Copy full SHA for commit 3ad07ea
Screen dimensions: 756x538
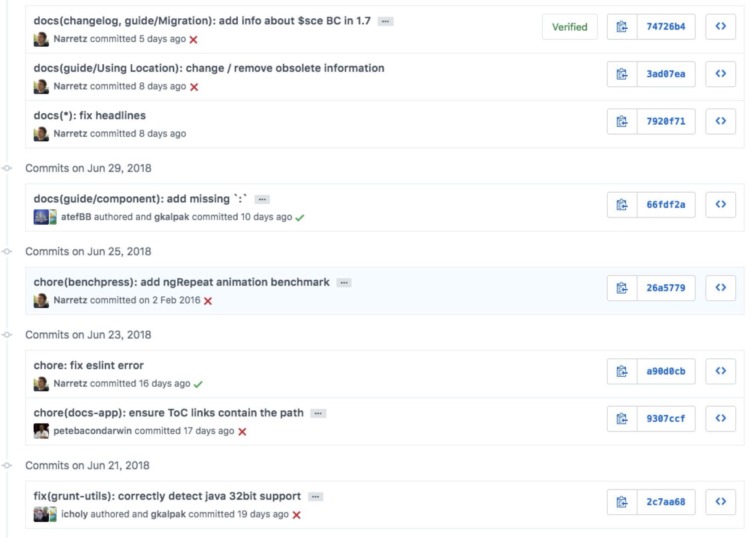tap(622, 74)
